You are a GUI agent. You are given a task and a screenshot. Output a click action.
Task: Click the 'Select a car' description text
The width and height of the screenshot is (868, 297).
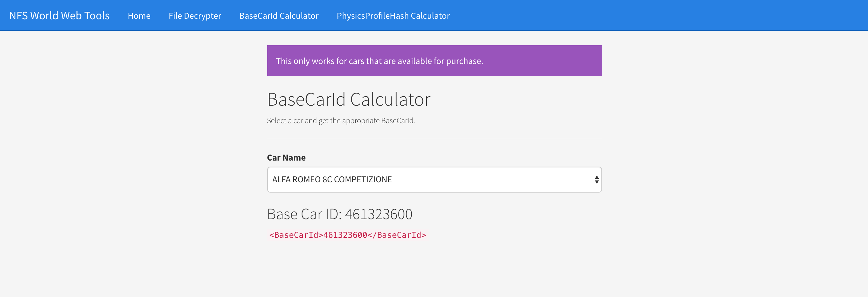coord(341,121)
